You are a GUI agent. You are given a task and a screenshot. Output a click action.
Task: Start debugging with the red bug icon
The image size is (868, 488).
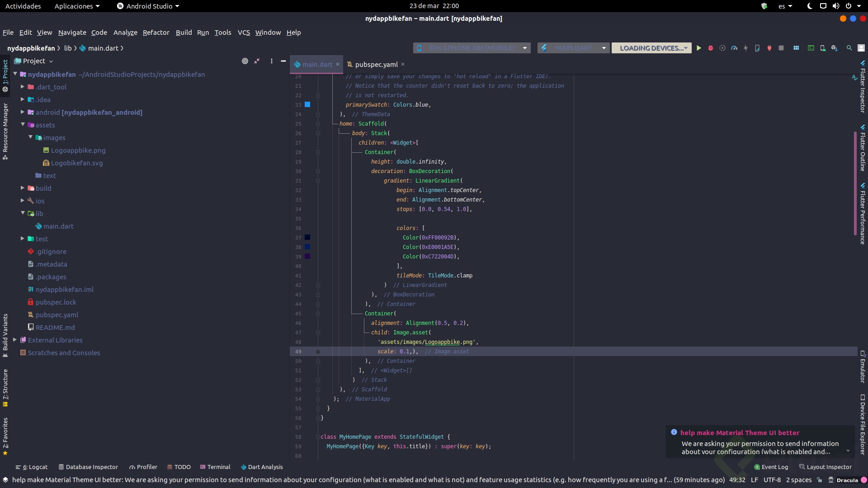(x=710, y=48)
